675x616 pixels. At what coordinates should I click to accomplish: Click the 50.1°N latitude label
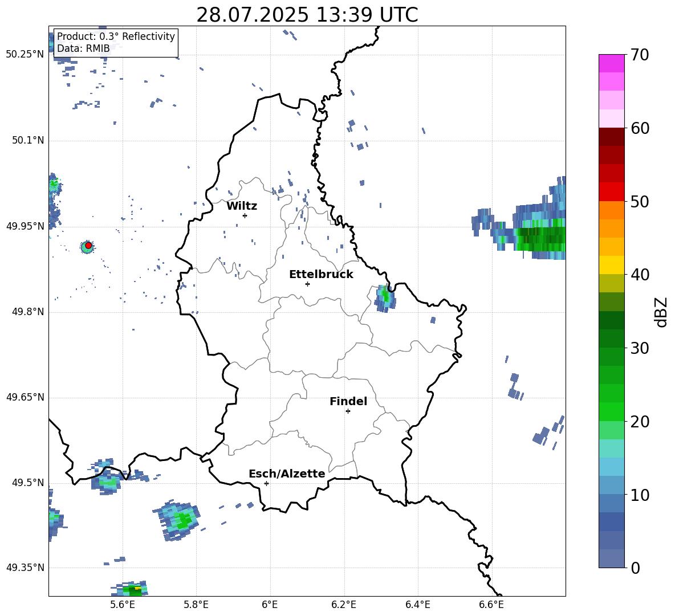pyautogui.click(x=28, y=141)
